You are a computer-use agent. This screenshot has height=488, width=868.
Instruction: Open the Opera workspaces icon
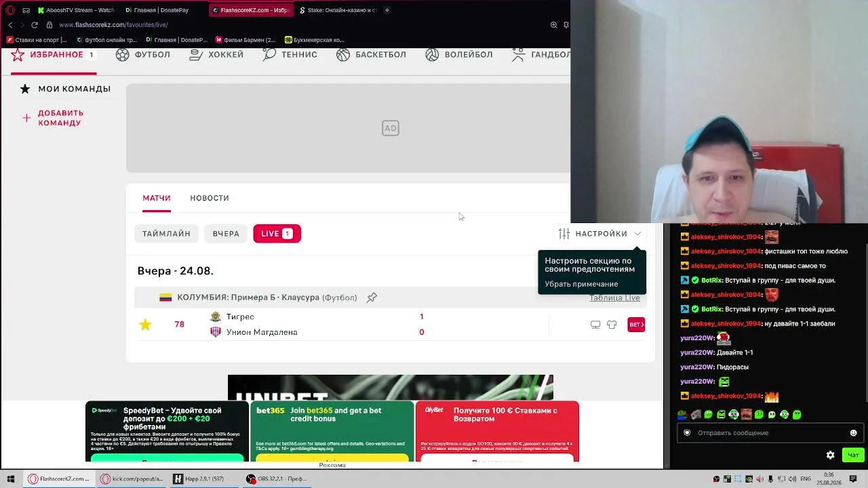pyautogui.click(x=26, y=10)
